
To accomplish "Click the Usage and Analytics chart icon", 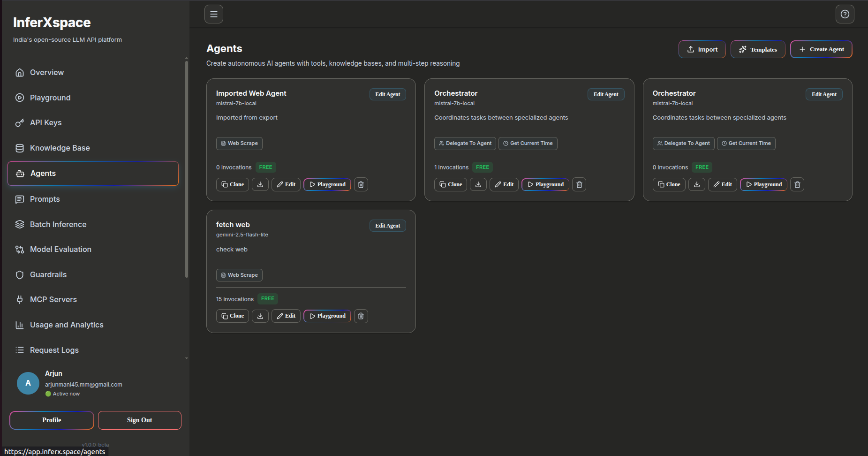I will point(19,325).
